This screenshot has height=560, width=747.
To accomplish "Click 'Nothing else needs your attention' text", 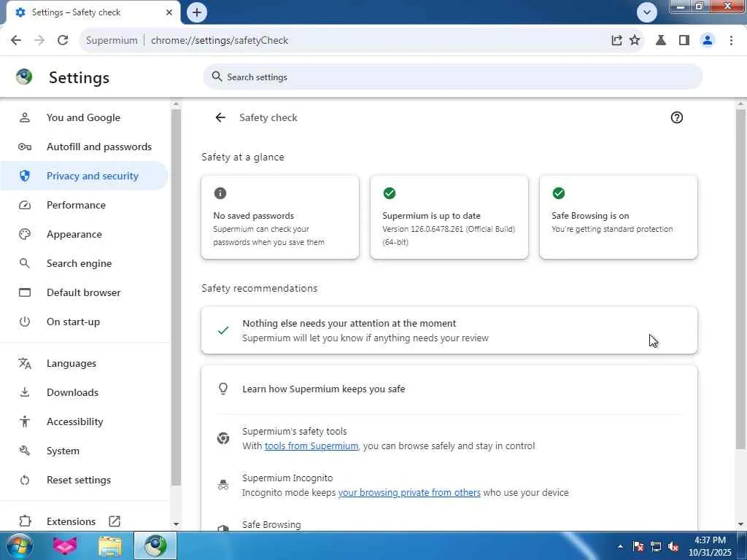I will pos(349,323).
